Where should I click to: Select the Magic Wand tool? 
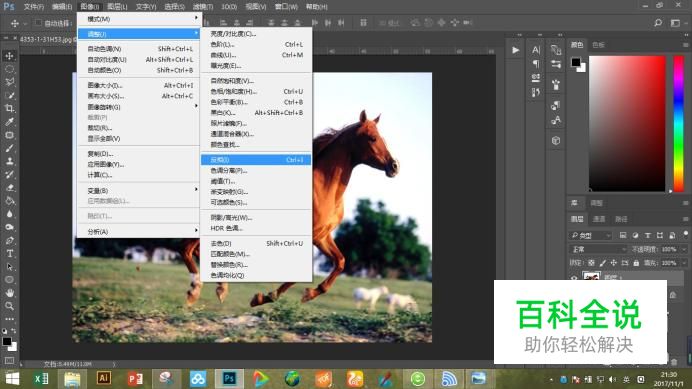[x=9, y=95]
